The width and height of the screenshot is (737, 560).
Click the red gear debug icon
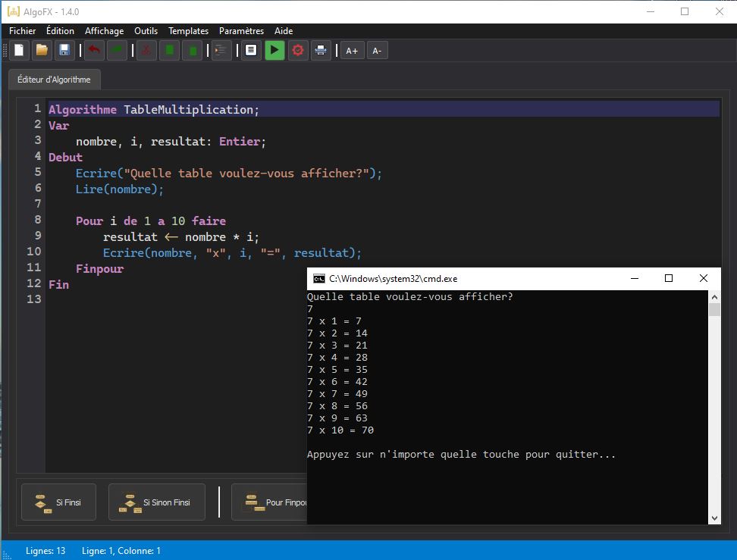tap(297, 50)
